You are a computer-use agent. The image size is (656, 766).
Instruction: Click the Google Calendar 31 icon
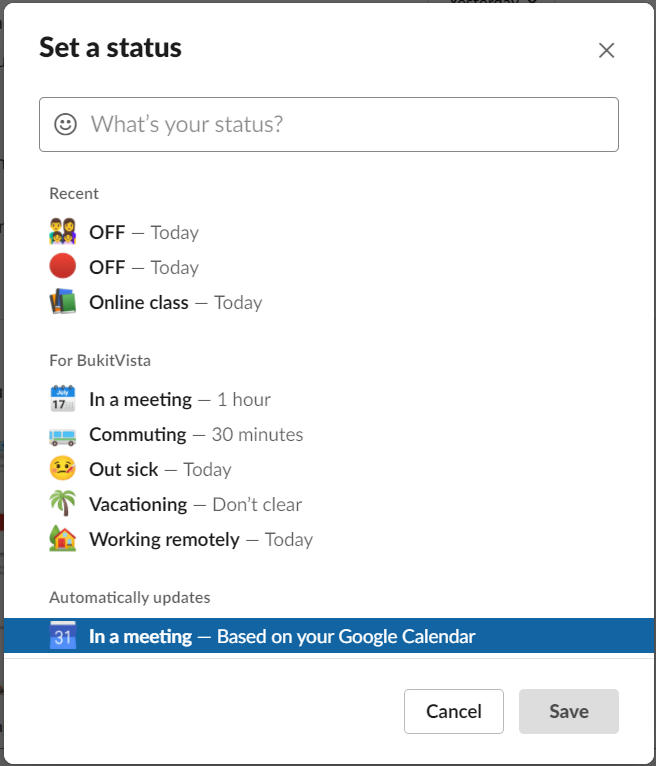tap(63, 636)
